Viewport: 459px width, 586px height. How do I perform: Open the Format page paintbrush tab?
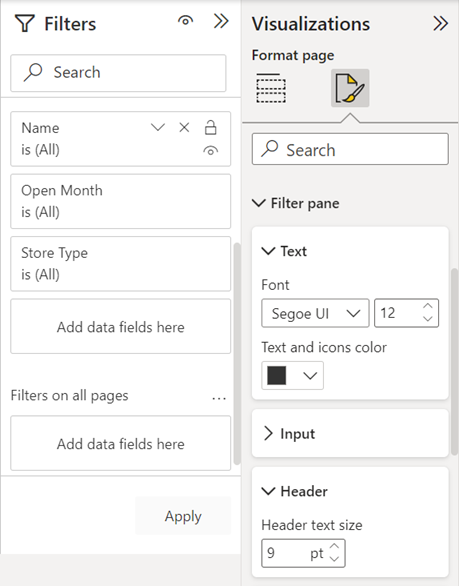pyautogui.click(x=350, y=88)
